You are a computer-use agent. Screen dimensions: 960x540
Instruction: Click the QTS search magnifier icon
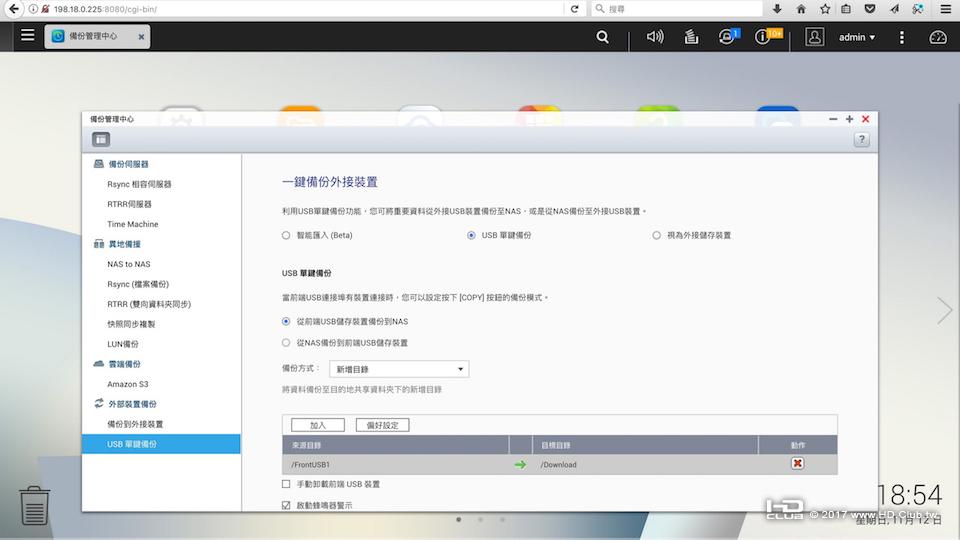tap(602, 37)
